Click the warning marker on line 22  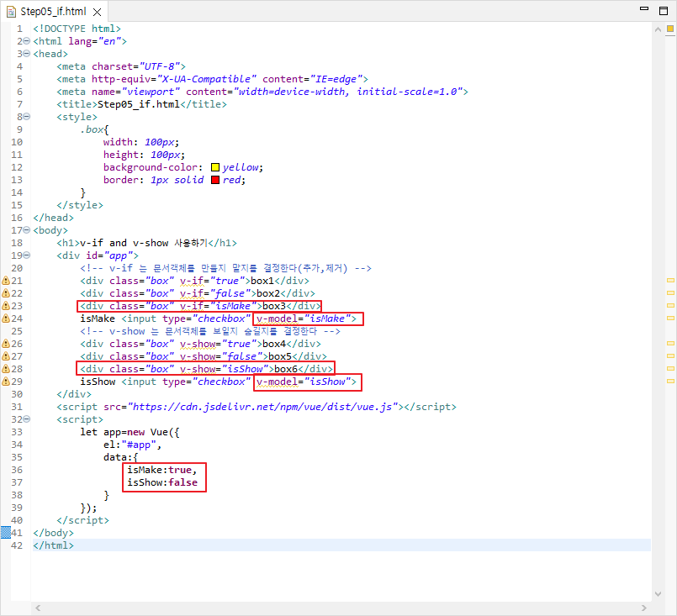pos(6,293)
